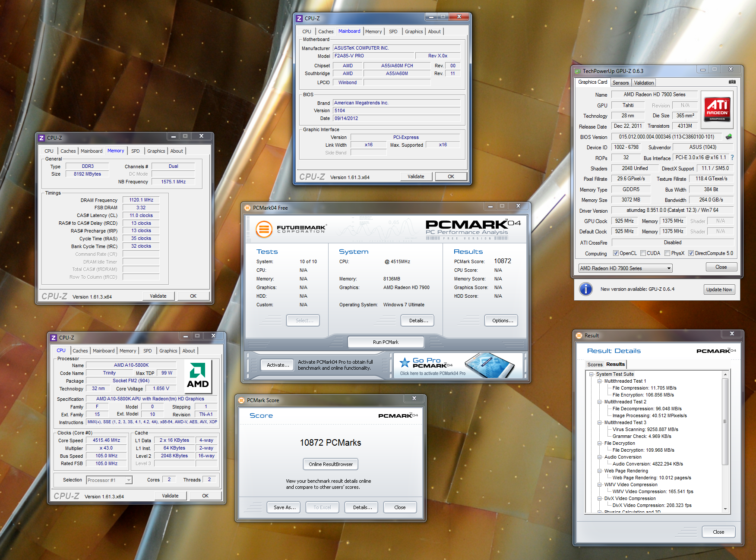Click the CPU-Z Mainboard window title icon

tap(299, 19)
